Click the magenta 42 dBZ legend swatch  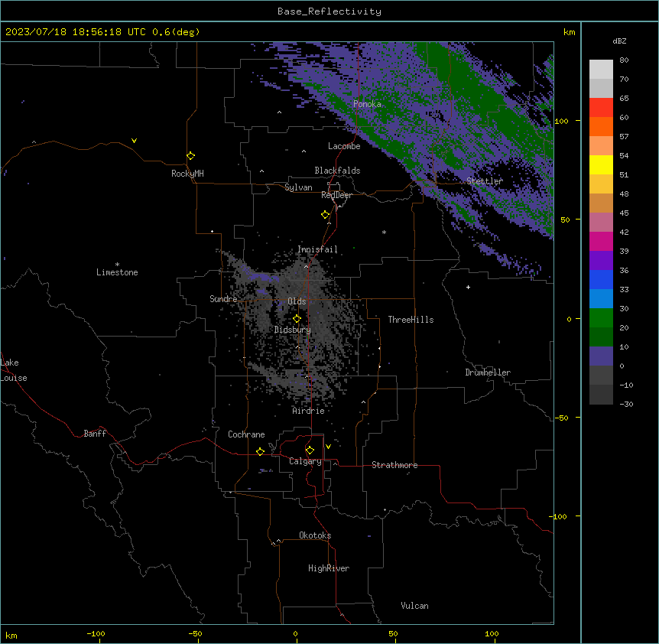(601, 241)
